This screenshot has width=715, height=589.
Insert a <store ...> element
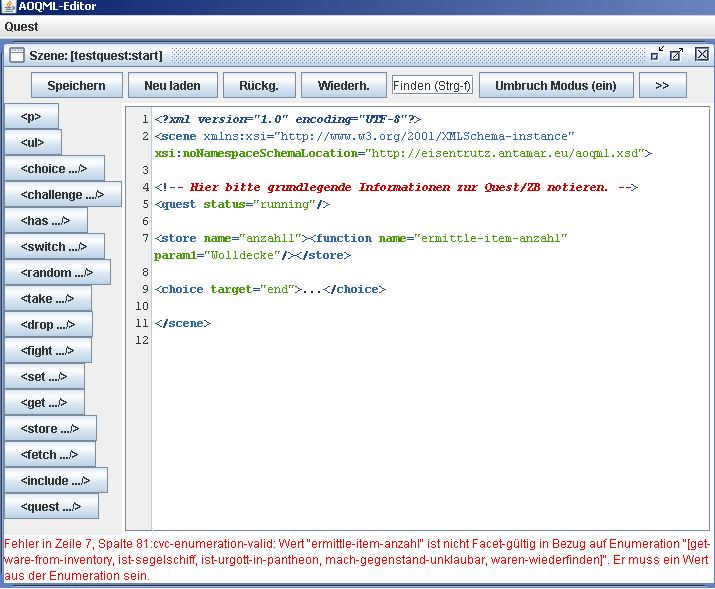tap(50, 428)
